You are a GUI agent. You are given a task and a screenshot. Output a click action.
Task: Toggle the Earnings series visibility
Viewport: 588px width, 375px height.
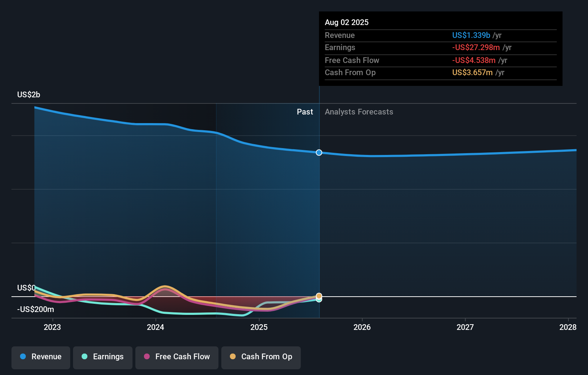tap(102, 357)
